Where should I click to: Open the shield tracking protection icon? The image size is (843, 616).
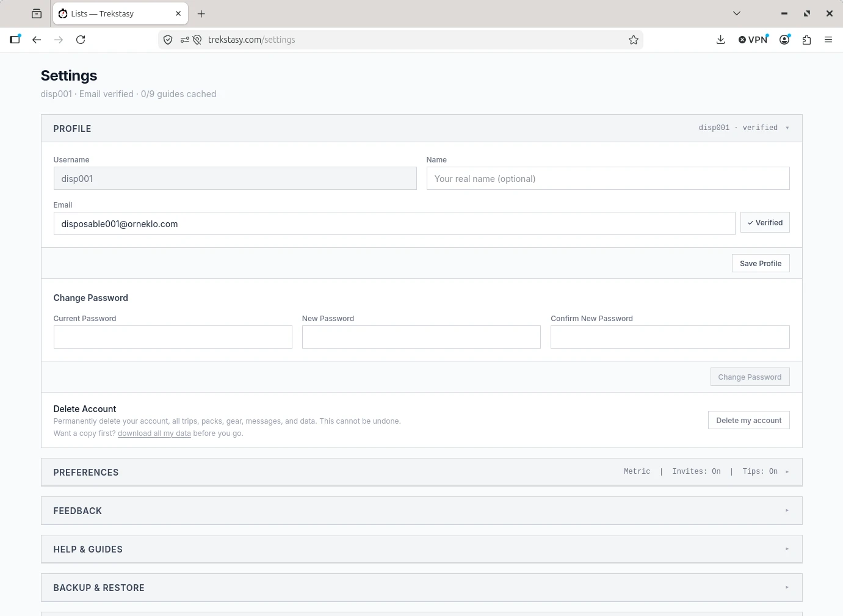tap(168, 40)
